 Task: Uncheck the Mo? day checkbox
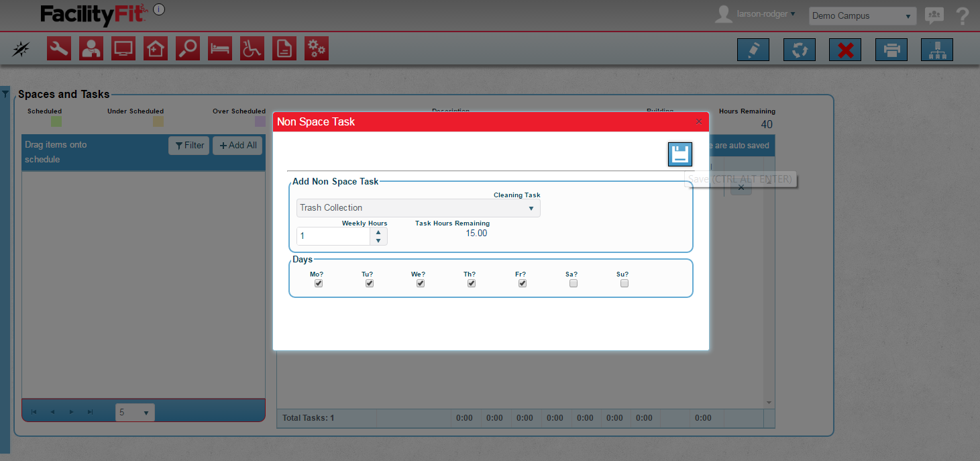[x=319, y=283]
